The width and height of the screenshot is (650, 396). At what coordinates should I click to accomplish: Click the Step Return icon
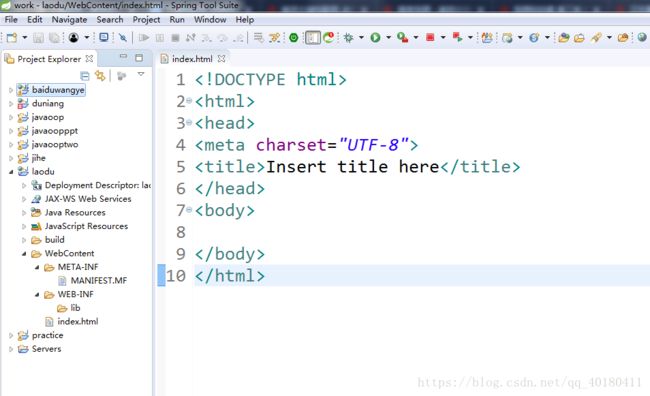[x=238, y=38]
